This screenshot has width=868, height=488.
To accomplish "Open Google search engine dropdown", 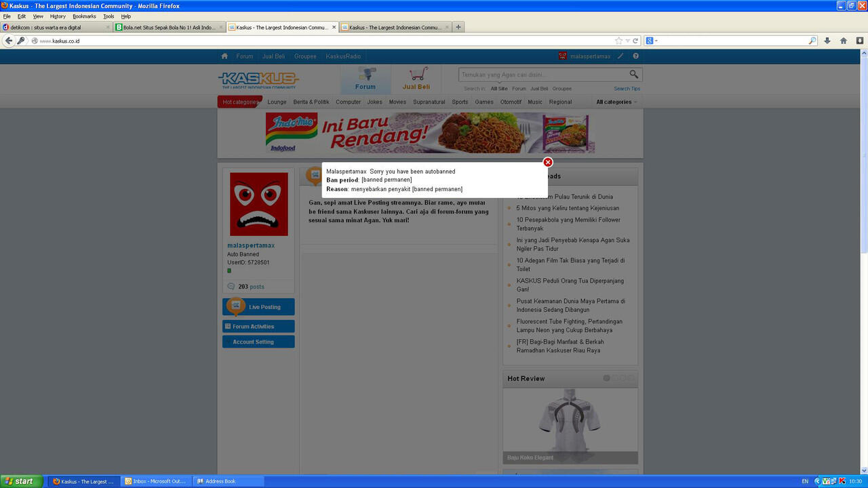I will 652,41.
